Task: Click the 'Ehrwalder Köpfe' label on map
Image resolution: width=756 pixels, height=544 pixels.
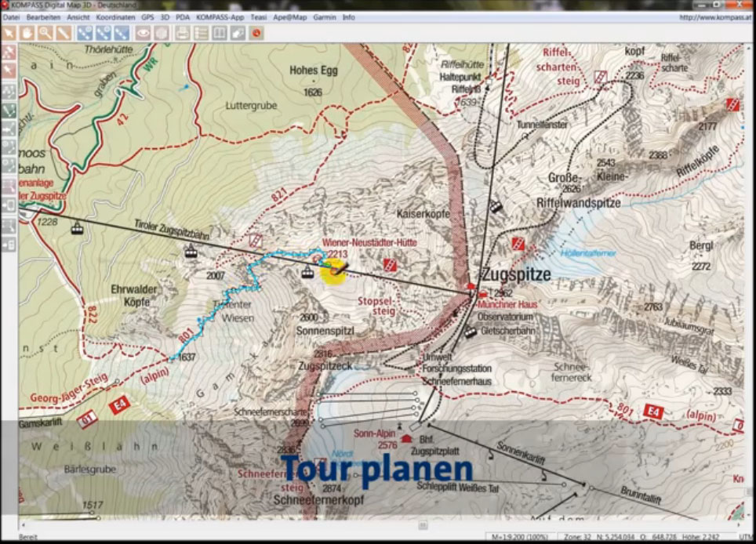Action: [x=134, y=296]
